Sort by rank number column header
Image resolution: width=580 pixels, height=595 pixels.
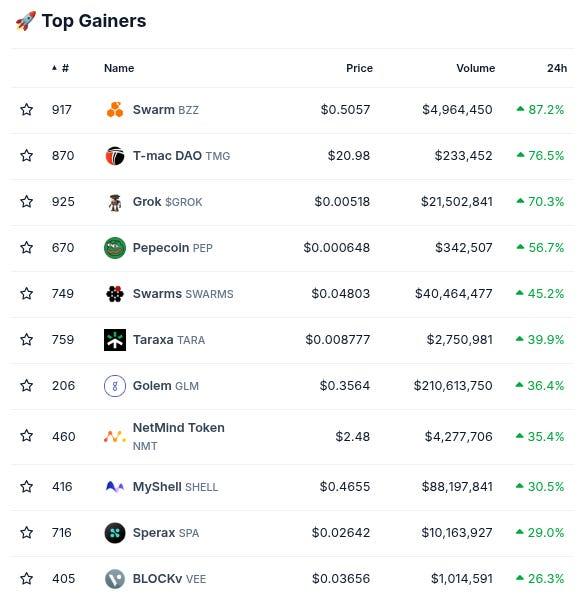coord(61,68)
